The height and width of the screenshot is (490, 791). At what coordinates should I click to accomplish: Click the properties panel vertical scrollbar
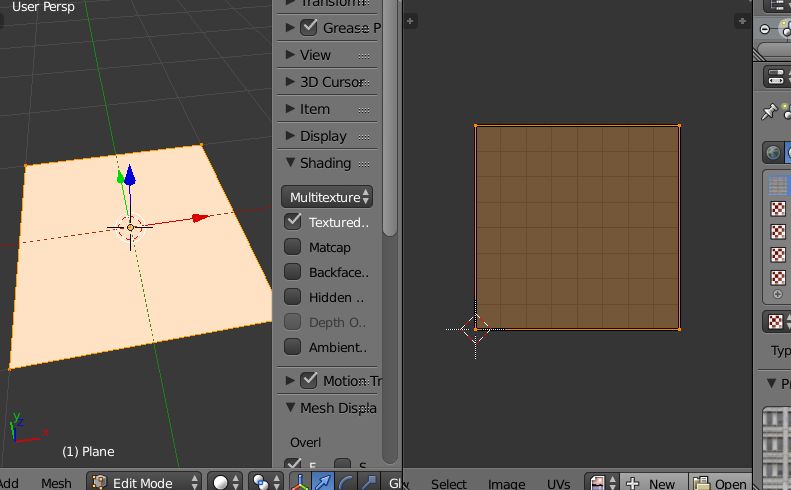pyautogui.click(x=389, y=117)
